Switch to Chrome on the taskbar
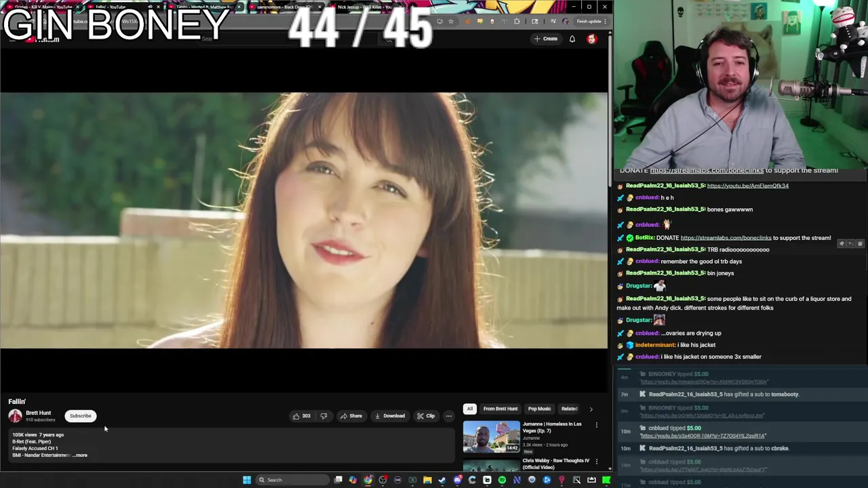The width and height of the screenshot is (868, 488). pyautogui.click(x=368, y=480)
